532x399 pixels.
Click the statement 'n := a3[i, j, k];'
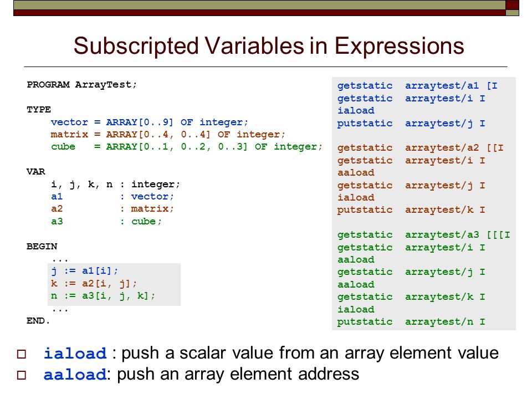(103, 296)
